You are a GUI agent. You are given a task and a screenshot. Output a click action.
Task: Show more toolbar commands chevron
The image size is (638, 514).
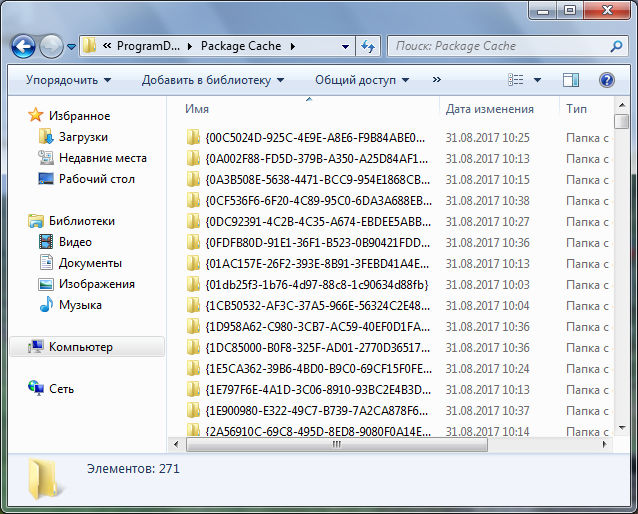(437, 79)
